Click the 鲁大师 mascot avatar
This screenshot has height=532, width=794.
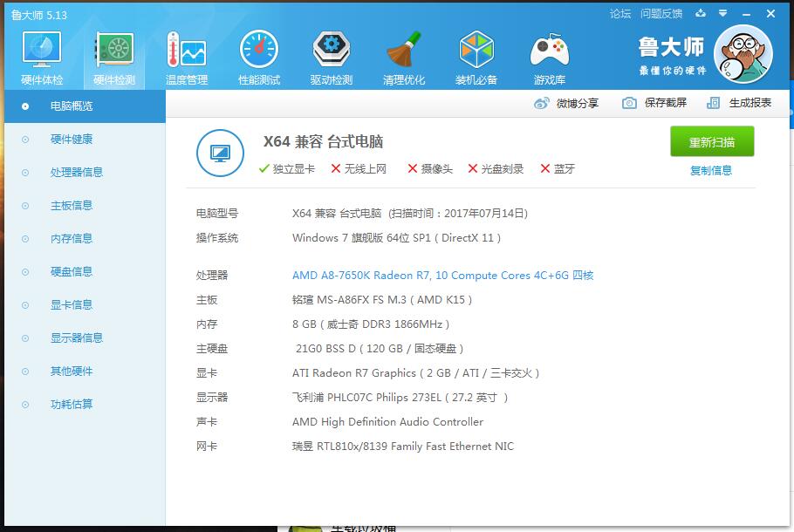pyautogui.click(x=743, y=54)
